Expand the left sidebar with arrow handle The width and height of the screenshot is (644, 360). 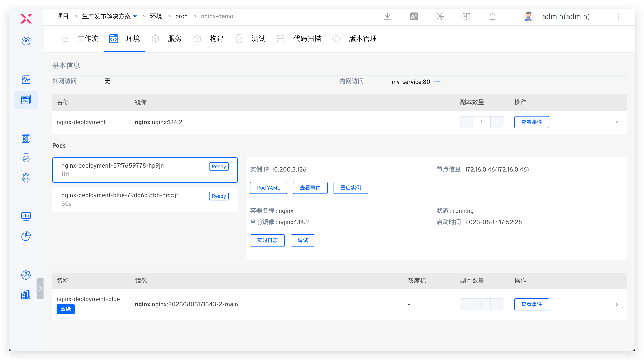point(40,288)
